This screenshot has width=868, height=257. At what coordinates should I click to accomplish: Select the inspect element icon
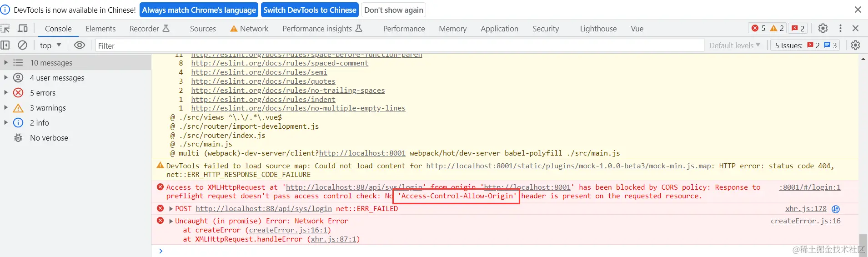click(x=5, y=29)
